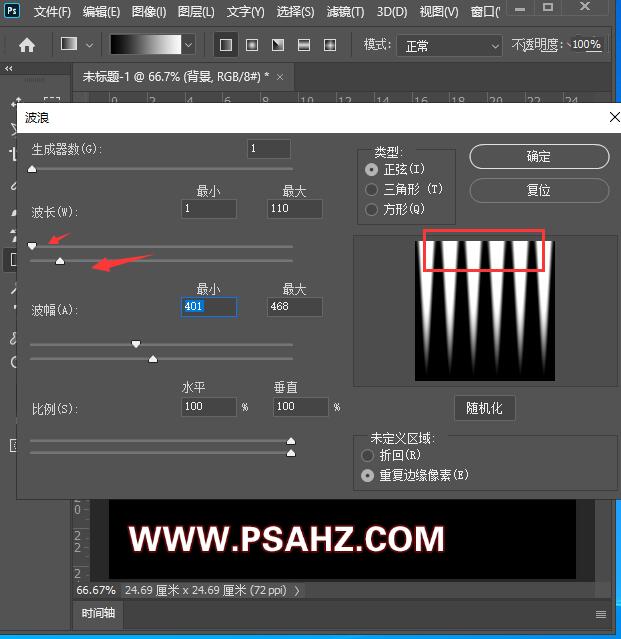621x639 pixels.
Task: Open the 图层(L) menu
Action: pyautogui.click(x=196, y=11)
